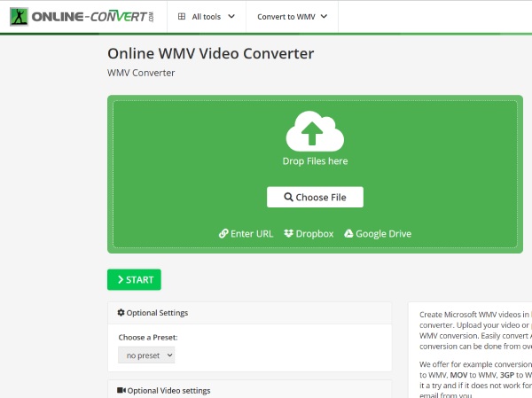Image resolution: width=532 pixels, height=398 pixels.
Task: Click the Google Drive logo icon
Action: click(x=348, y=233)
